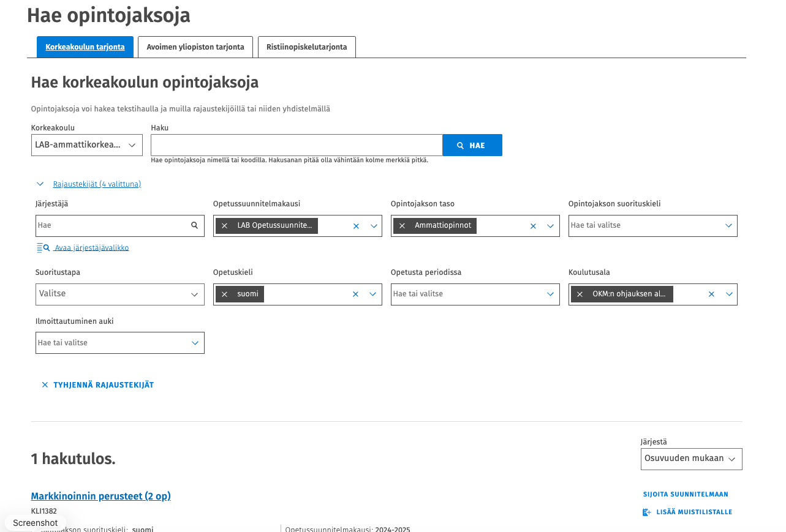This screenshot has width=786, height=532.
Task: Open the Markkinoinnin perusteet course link
Action: pyautogui.click(x=100, y=496)
